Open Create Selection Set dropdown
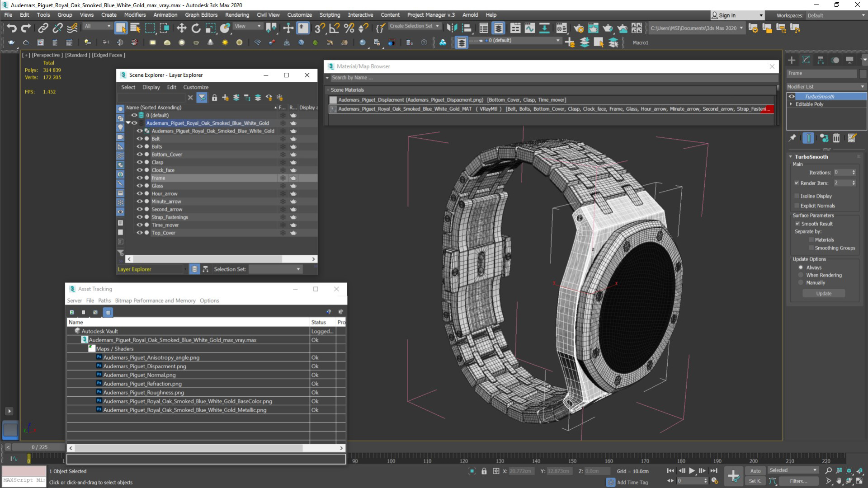Viewport: 868px width, 488px height. tap(415, 26)
